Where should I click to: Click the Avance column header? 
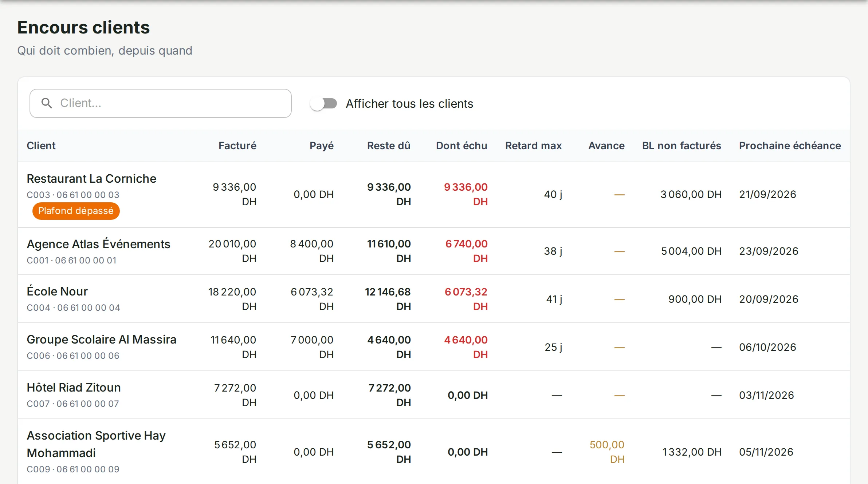coord(606,146)
